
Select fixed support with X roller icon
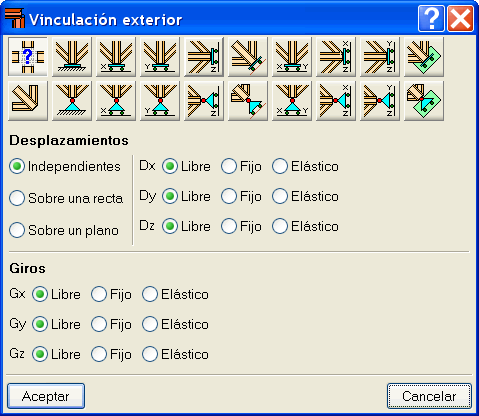pyautogui.click(x=116, y=57)
